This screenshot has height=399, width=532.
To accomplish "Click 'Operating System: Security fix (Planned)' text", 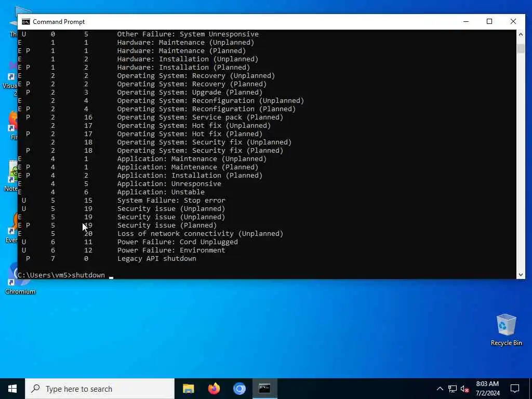I will pyautogui.click(x=200, y=150).
